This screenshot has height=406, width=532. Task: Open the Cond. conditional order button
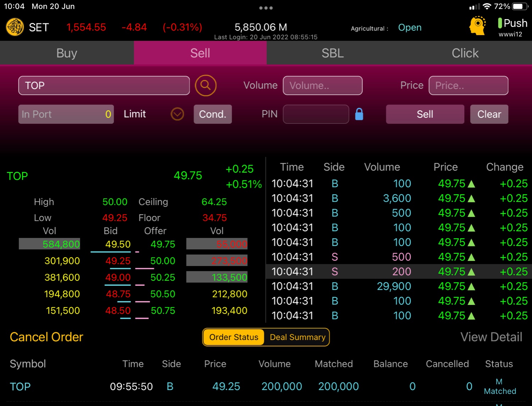click(x=212, y=114)
